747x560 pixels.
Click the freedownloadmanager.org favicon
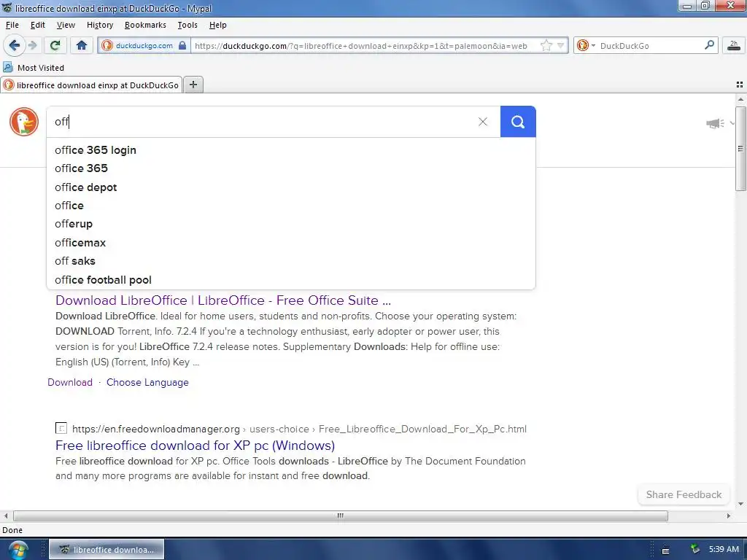pos(61,428)
